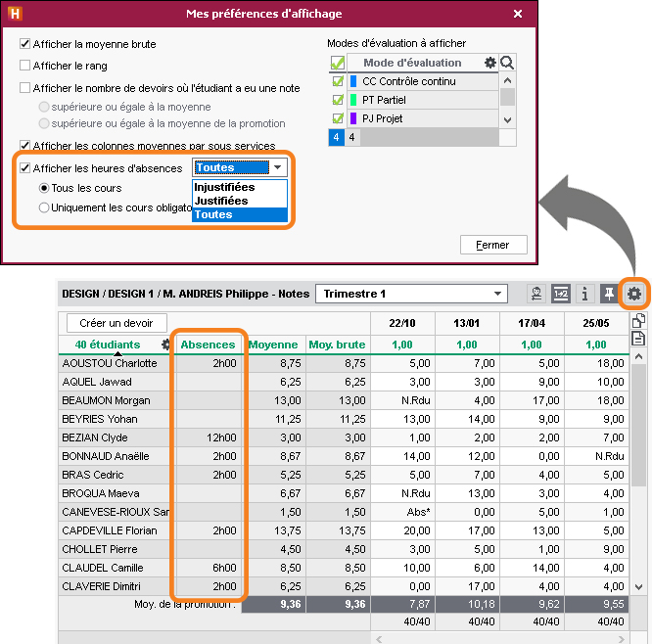Click 'N.Rdu' grade of BEAUMON Morgan
The image size is (652, 644).
[x=402, y=400]
